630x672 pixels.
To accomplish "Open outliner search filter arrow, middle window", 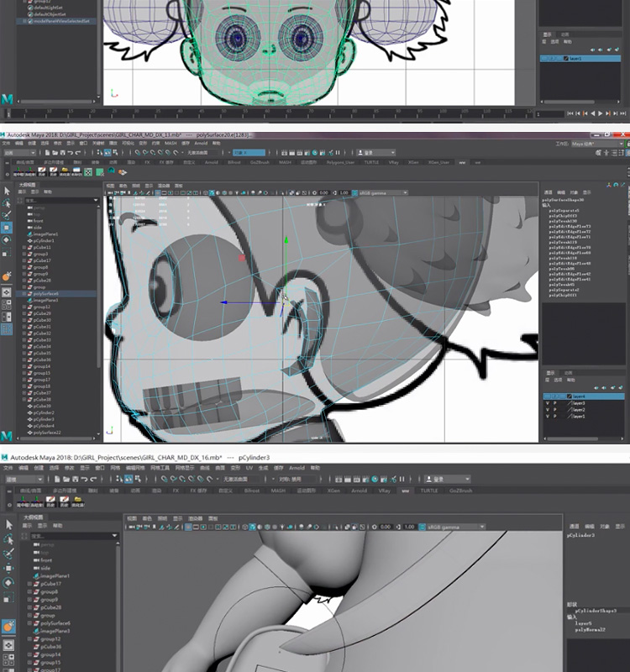I will (x=96, y=200).
